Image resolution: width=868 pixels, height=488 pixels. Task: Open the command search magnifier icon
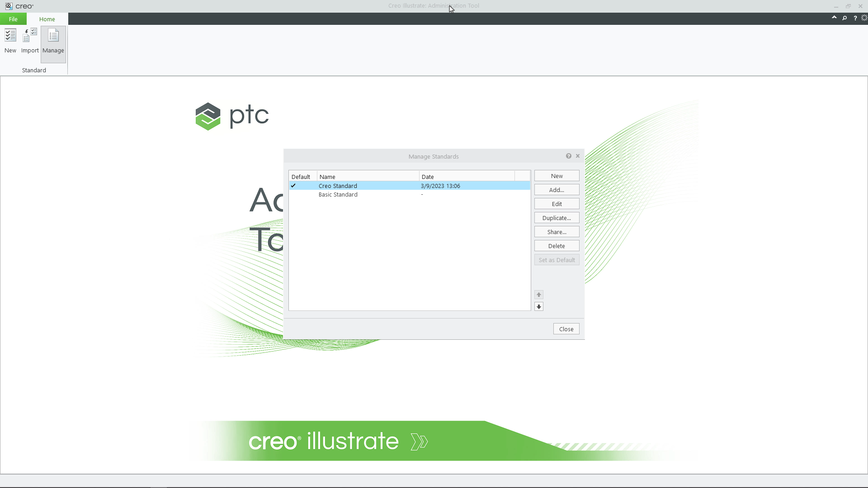[x=844, y=18]
